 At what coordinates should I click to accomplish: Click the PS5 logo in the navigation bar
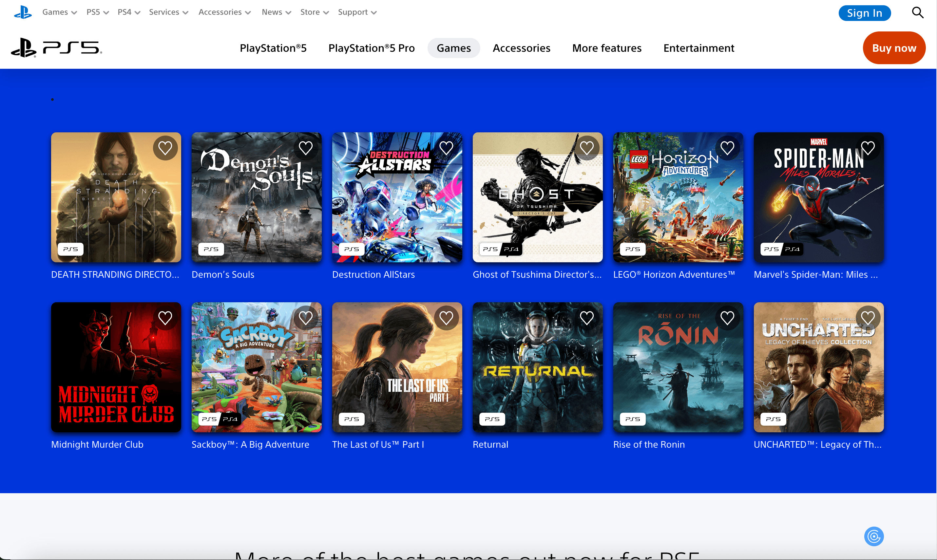[57, 48]
